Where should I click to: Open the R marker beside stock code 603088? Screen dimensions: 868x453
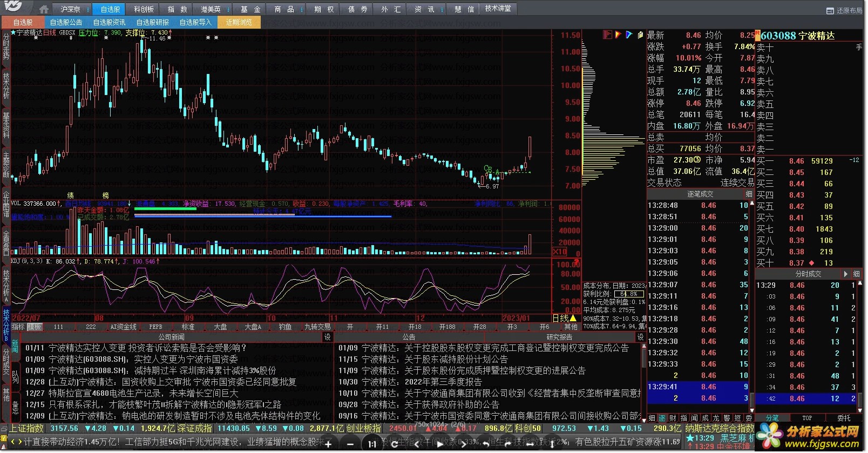tap(757, 36)
